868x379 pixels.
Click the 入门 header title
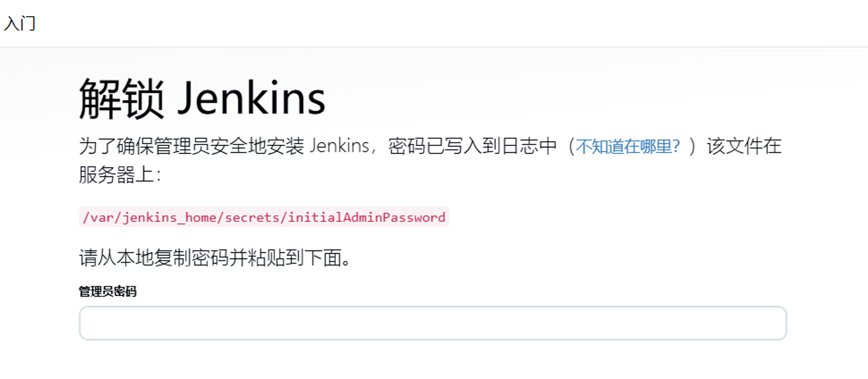point(20,23)
